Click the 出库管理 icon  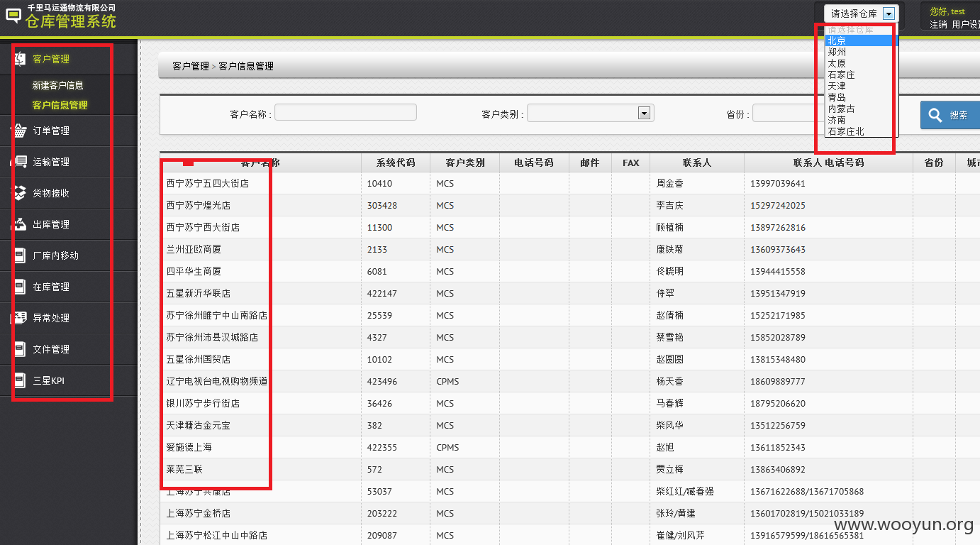click(19, 224)
